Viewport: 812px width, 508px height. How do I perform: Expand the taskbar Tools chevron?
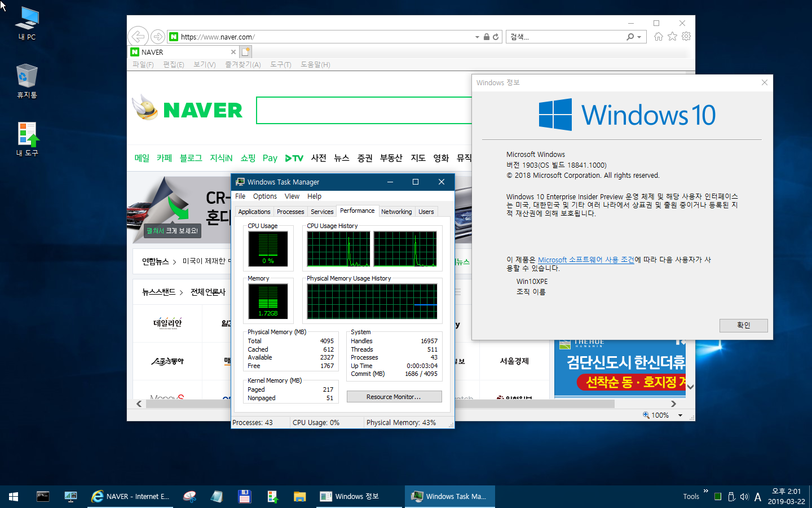tap(705, 491)
